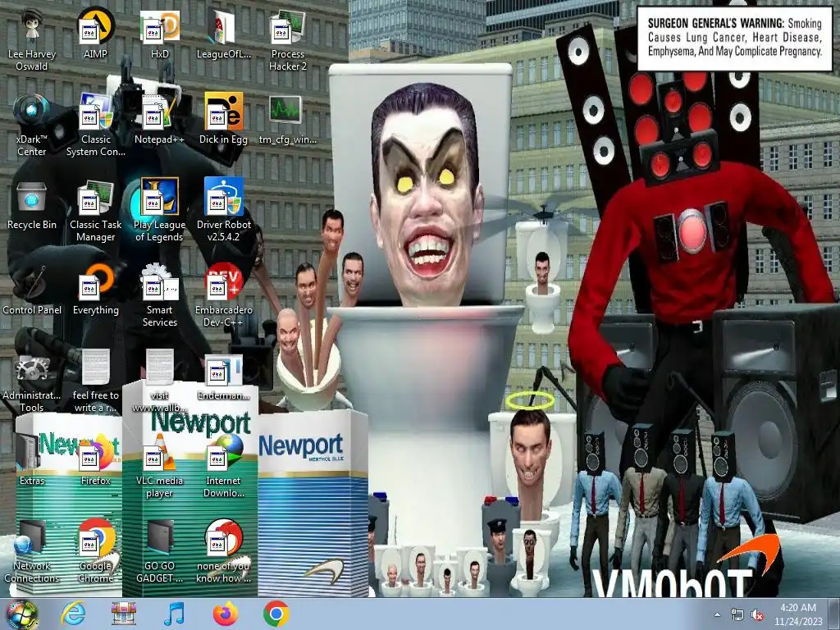Click the Windows Start orb

[21, 614]
